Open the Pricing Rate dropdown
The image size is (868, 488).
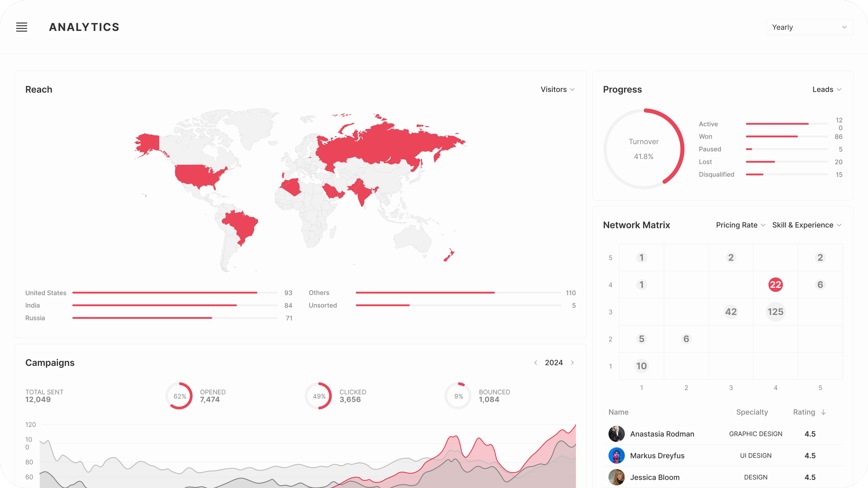[740, 225]
